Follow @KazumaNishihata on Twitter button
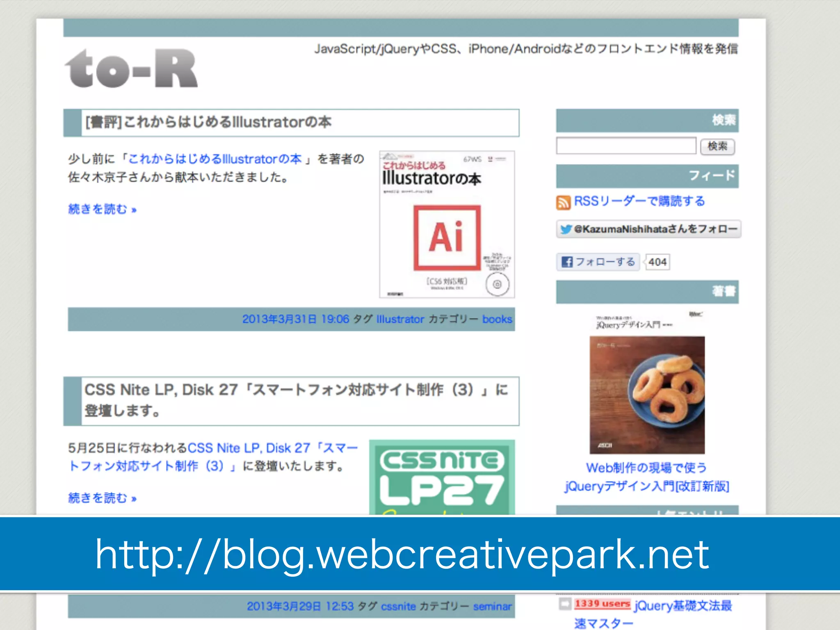The width and height of the screenshot is (840, 630). click(648, 229)
